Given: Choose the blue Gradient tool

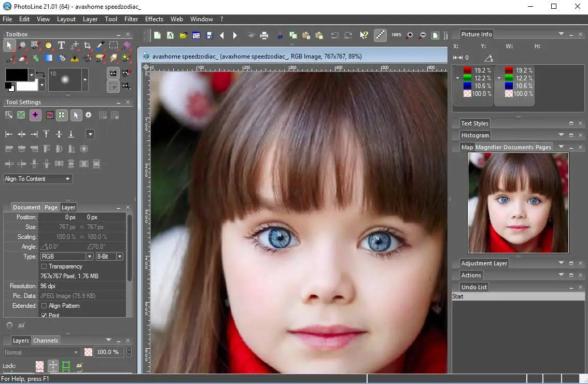Looking at the screenshot, I should click(x=48, y=58).
